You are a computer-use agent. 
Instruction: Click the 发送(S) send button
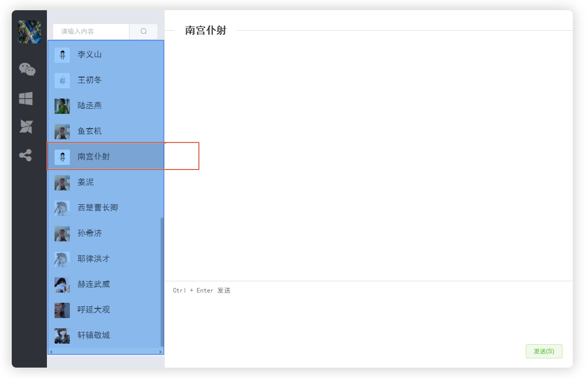pyautogui.click(x=544, y=351)
